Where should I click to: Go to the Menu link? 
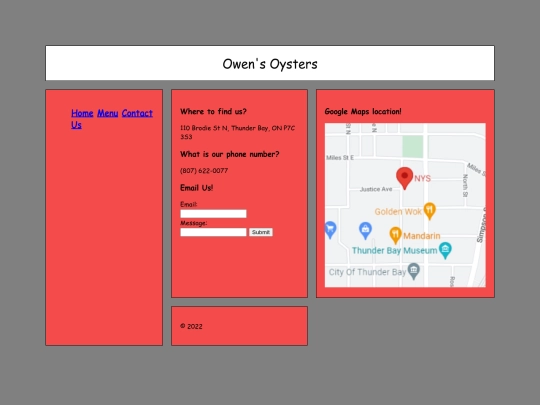pyautogui.click(x=107, y=113)
